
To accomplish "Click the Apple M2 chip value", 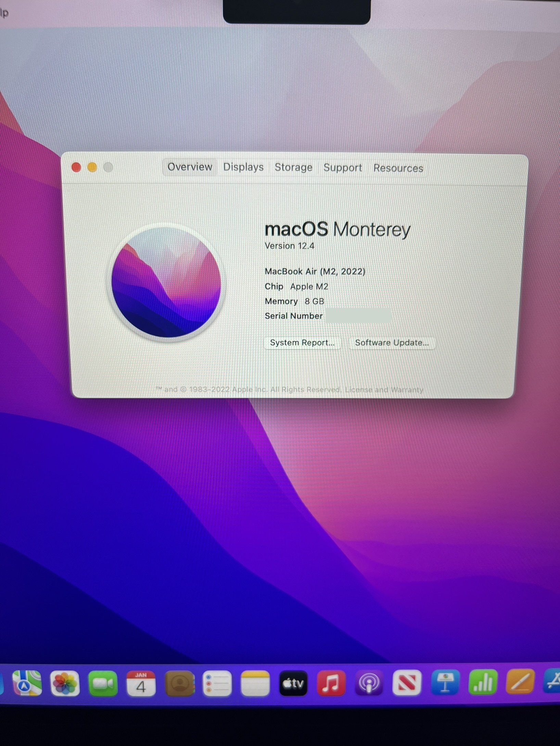I will tap(309, 286).
